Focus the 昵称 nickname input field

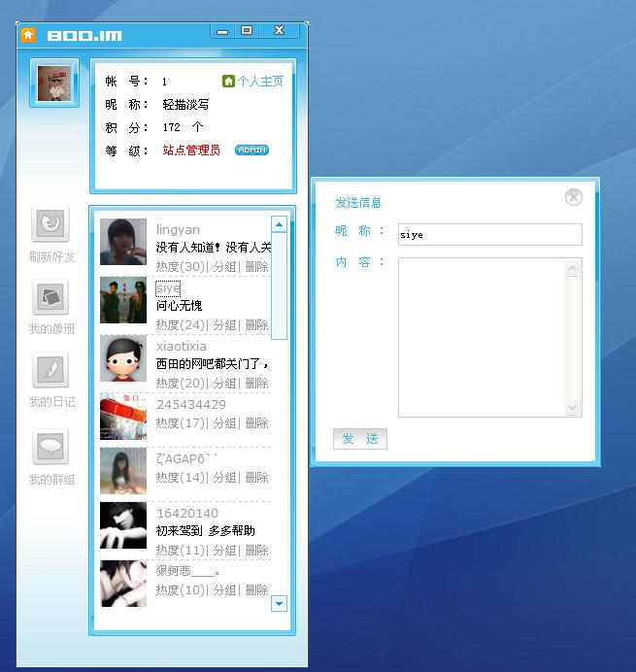489,234
